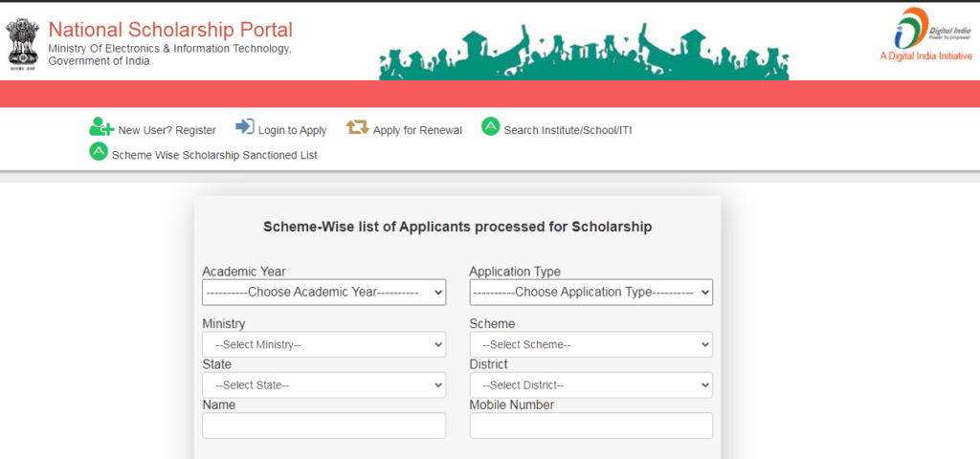Click the green Scheme Wise Sanctioned List icon

pos(99,151)
